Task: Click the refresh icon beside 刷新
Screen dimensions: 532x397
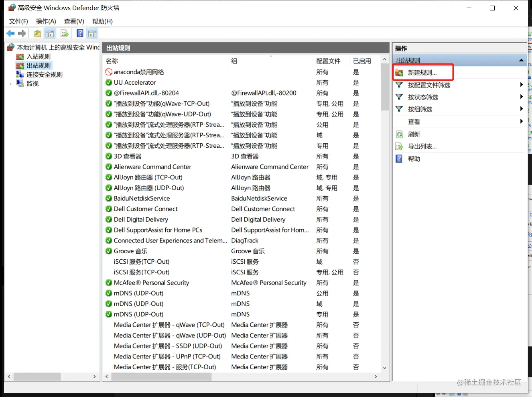Action: pyautogui.click(x=399, y=134)
